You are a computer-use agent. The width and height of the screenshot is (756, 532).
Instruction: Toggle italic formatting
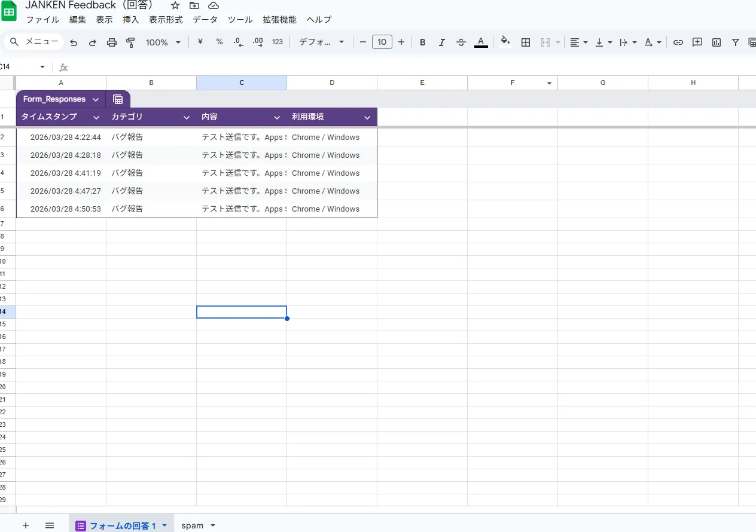[442, 42]
